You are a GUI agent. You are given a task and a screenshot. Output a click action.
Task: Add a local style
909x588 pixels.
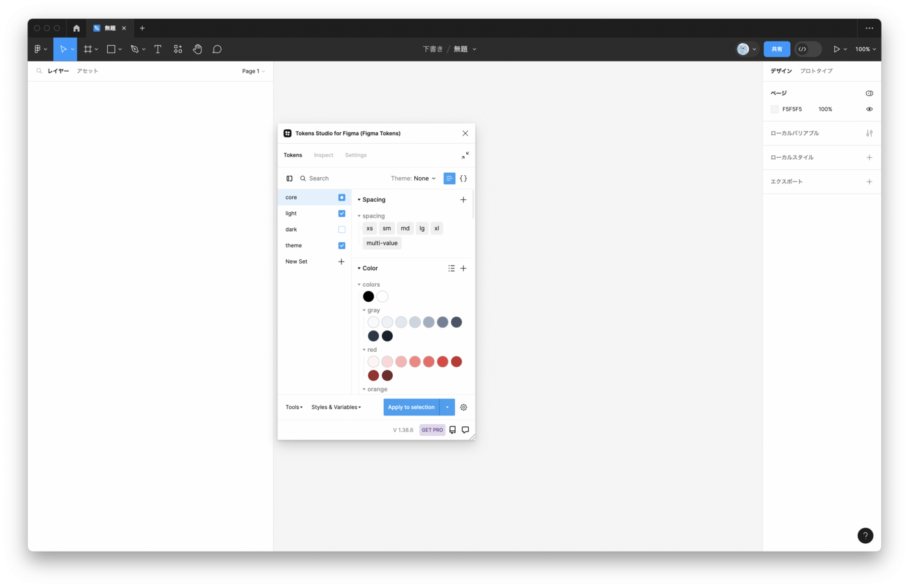click(x=869, y=157)
